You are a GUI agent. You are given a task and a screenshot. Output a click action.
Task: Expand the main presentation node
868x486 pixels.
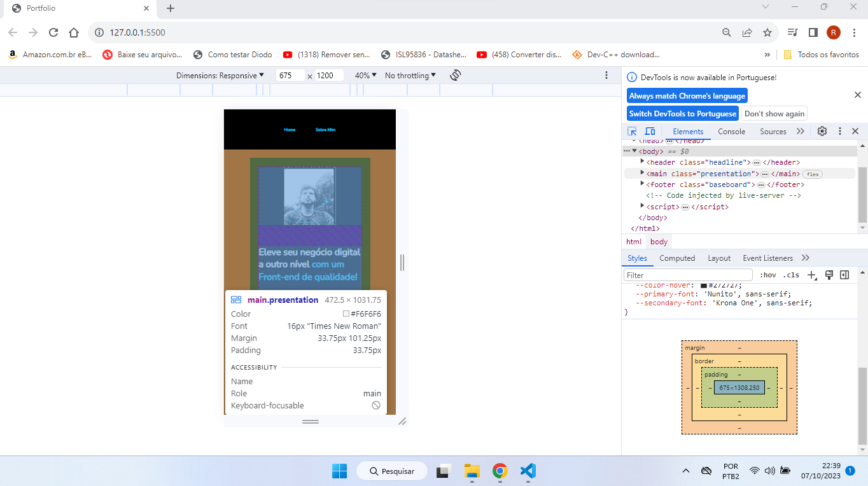click(643, 173)
